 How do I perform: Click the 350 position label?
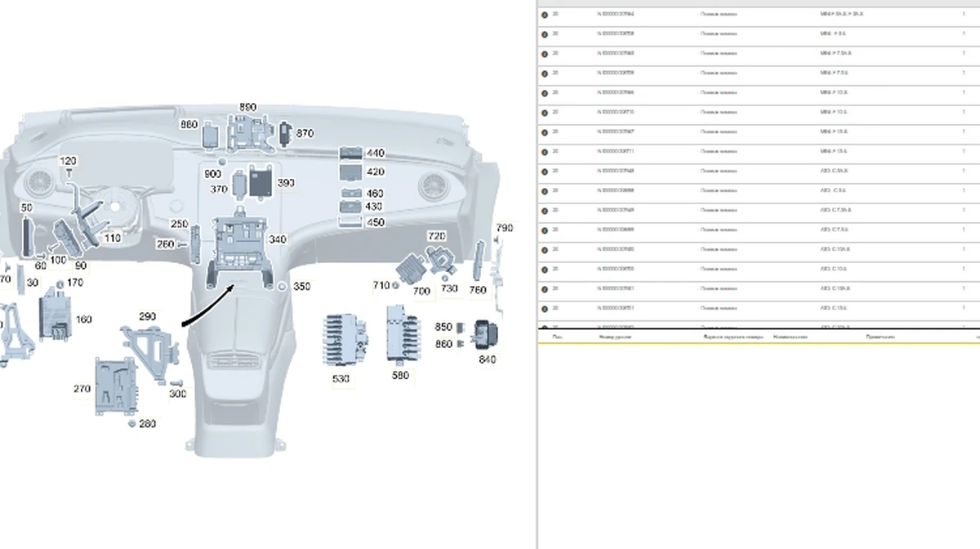301,287
